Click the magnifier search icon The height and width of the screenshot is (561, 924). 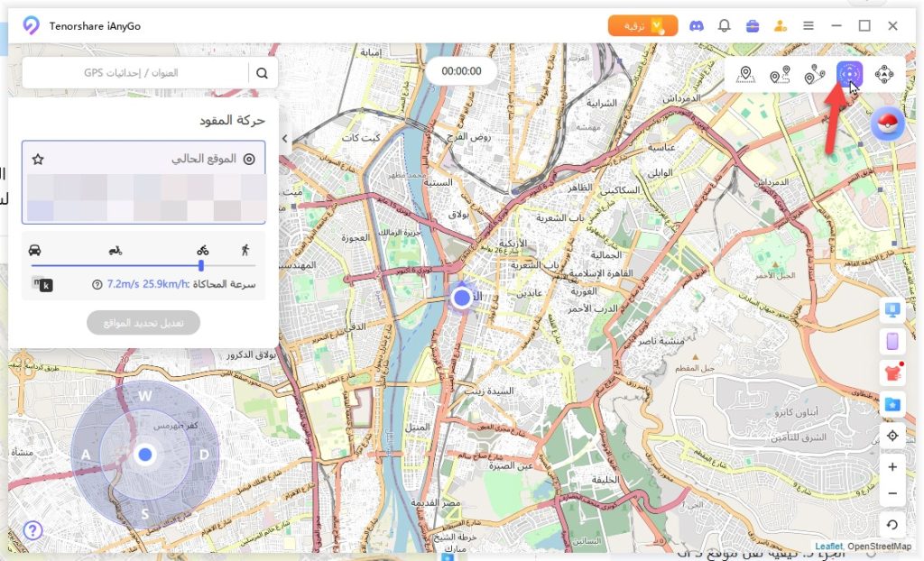pyautogui.click(x=263, y=72)
